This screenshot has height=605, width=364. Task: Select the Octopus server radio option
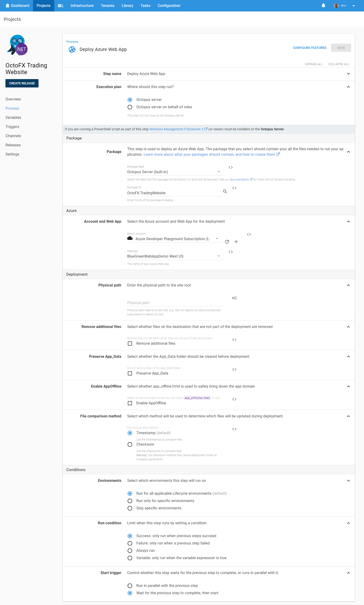pyautogui.click(x=130, y=100)
